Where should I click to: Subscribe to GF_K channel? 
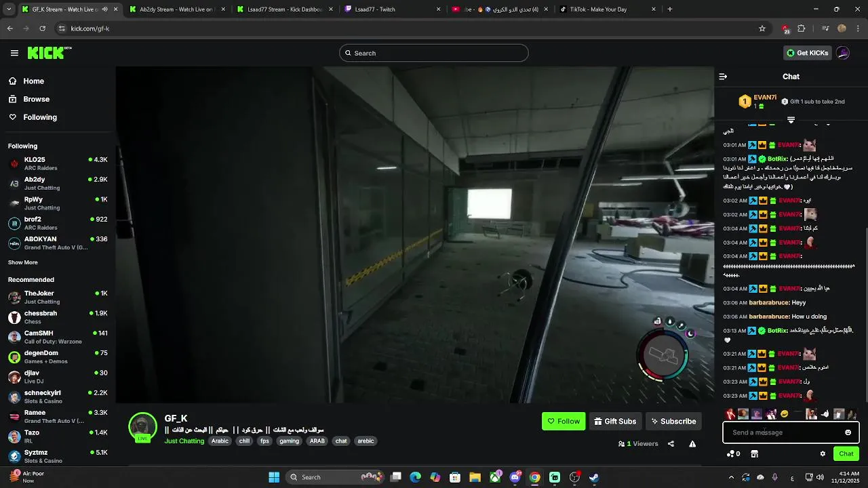coord(673,421)
